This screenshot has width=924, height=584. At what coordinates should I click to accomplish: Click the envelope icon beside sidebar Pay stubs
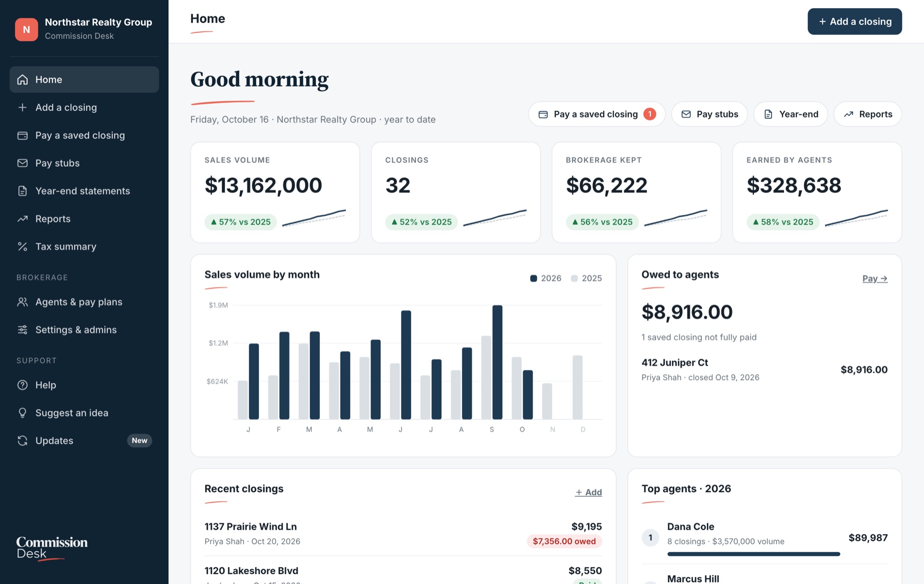click(22, 163)
